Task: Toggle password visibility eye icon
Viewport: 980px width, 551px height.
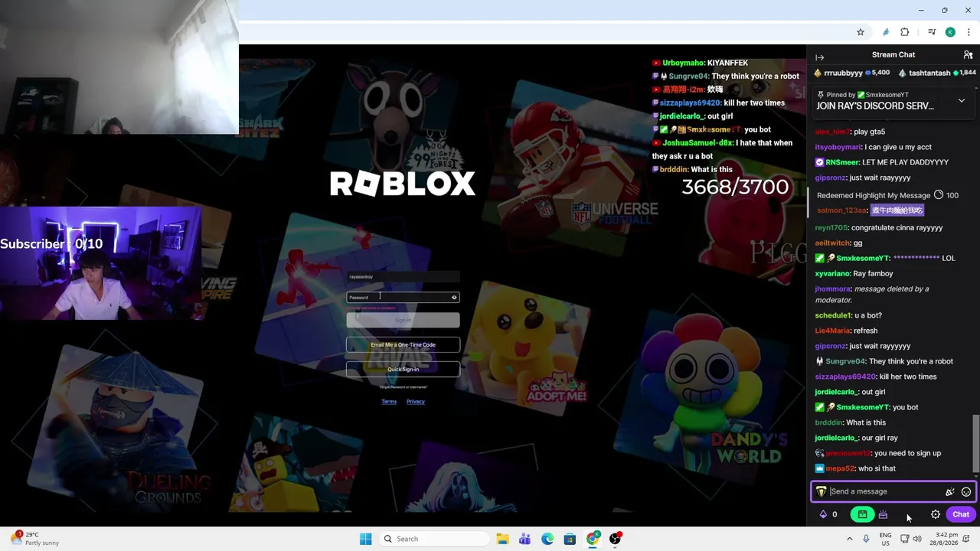Action: click(x=454, y=298)
